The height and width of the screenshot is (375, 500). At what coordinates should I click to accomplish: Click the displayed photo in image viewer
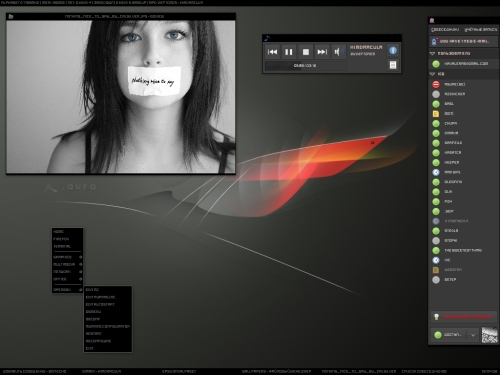[121, 97]
